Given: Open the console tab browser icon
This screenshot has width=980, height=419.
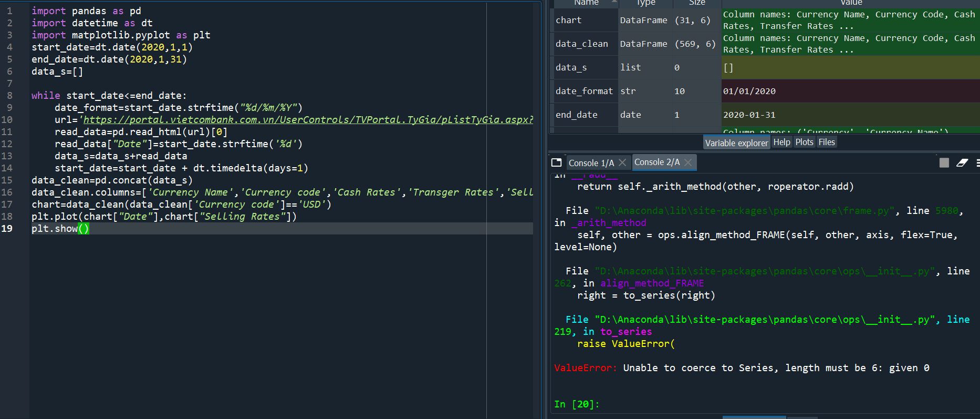Looking at the screenshot, I should click(557, 162).
